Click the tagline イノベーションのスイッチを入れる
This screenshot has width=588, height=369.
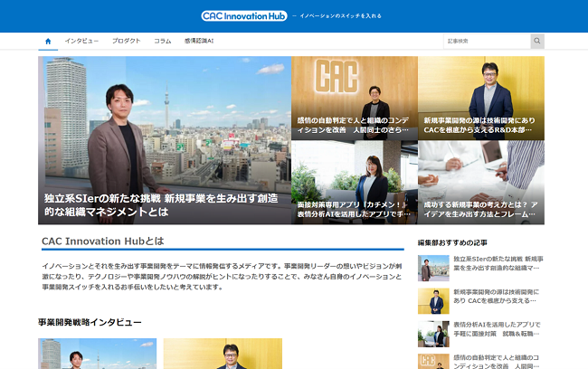340,15
